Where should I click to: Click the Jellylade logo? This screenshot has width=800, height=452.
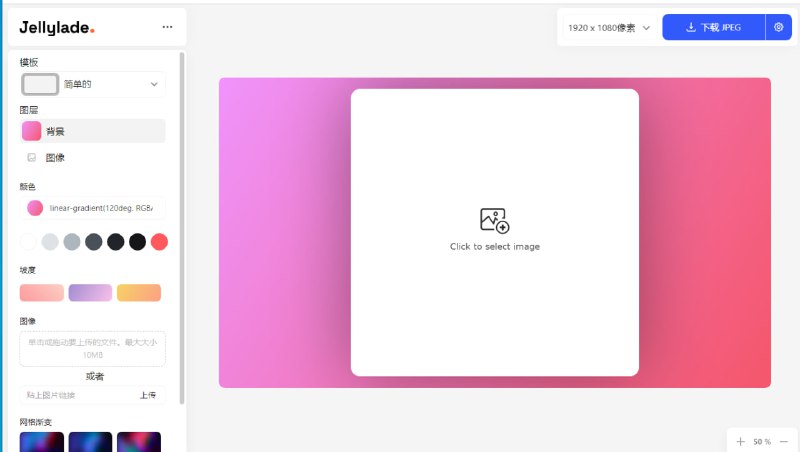pos(57,28)
